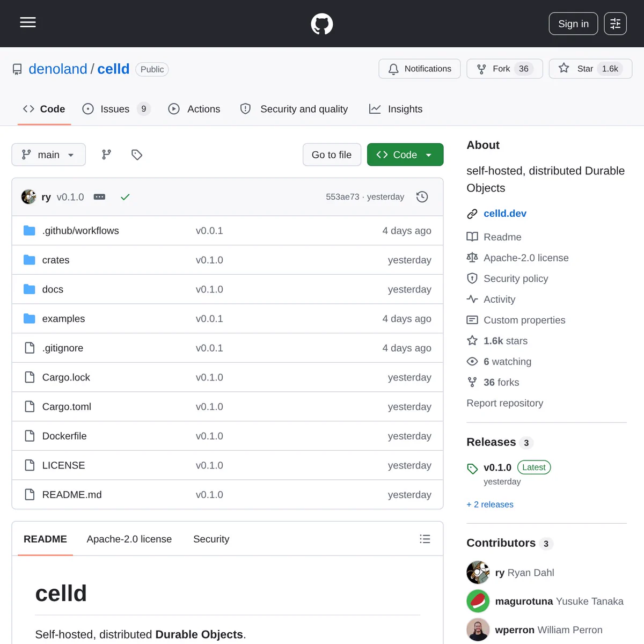Show commit status green checkmark
644x644 pixels.
(x=125, y=197)
